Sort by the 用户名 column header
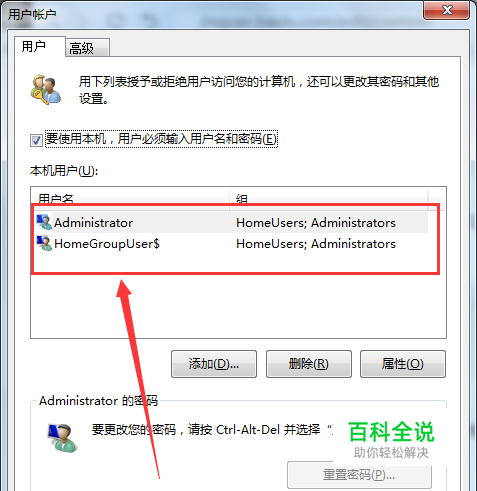This screenshot has height=491, width=477. click(x=130, y=199)
